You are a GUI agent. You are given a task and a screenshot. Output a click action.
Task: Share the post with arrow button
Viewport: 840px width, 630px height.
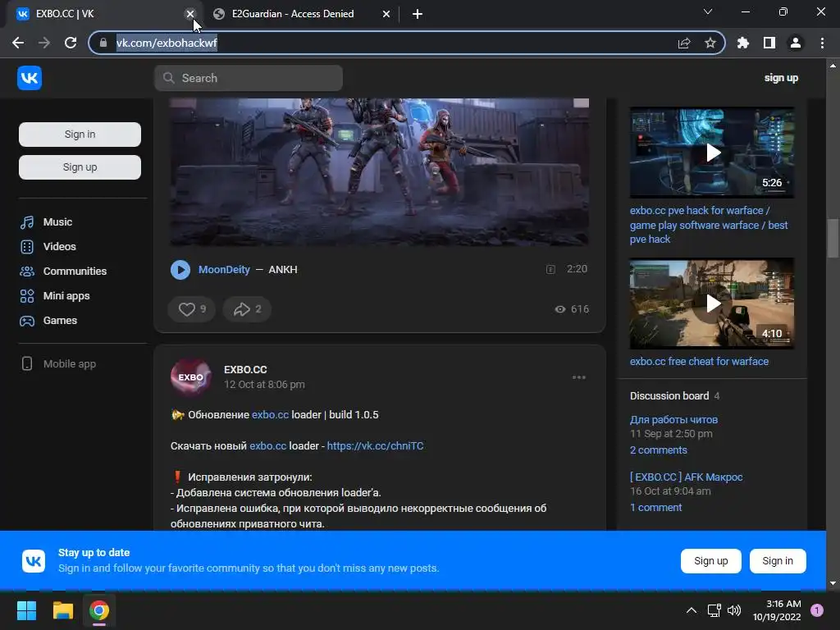click(x=247, y=309)
